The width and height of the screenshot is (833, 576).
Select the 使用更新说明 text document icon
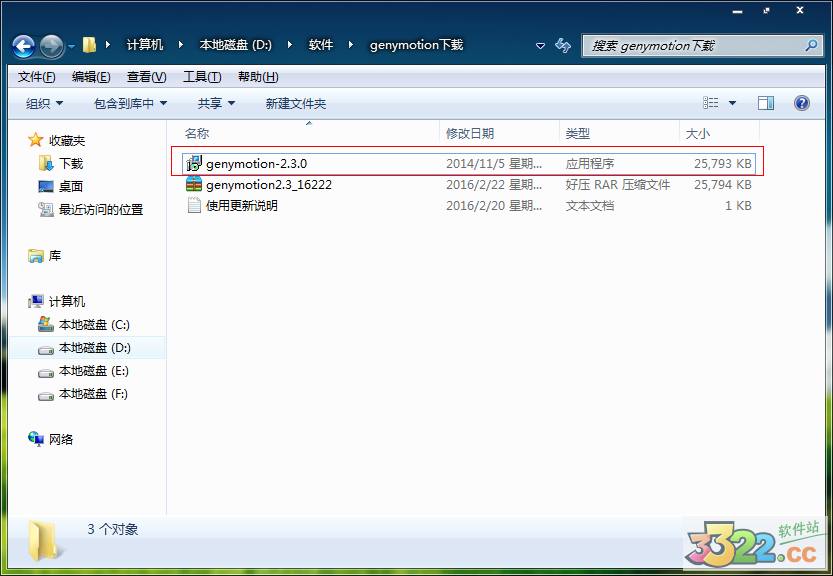[194, 205]
